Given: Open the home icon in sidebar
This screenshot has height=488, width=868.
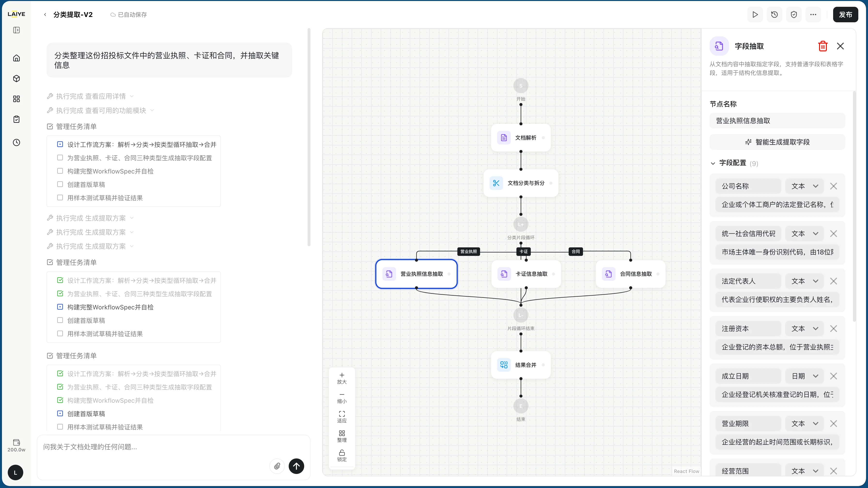Looking at the screenshot, I should pos(16,58).
